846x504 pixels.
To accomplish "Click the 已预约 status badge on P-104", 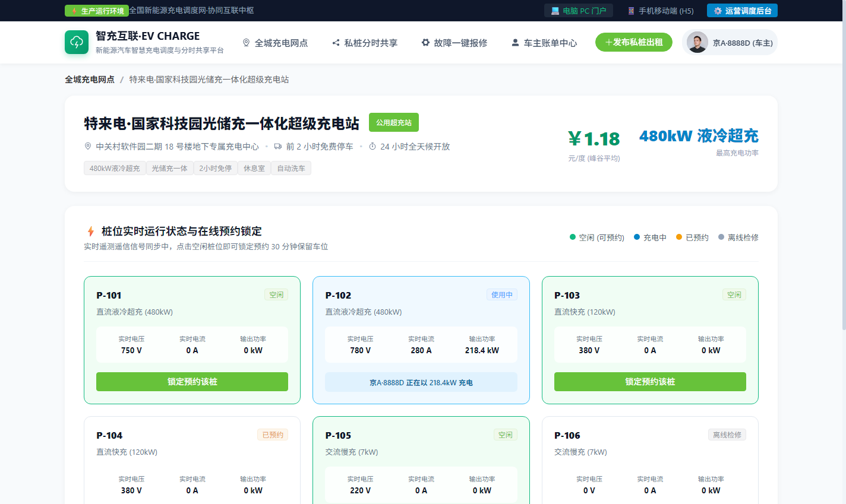I will coord(273,435).
